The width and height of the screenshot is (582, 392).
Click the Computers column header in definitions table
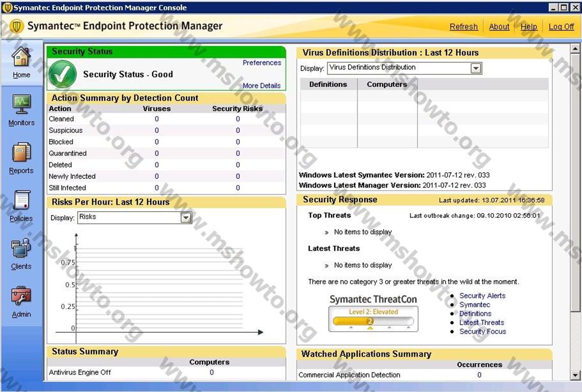[387, 84]
